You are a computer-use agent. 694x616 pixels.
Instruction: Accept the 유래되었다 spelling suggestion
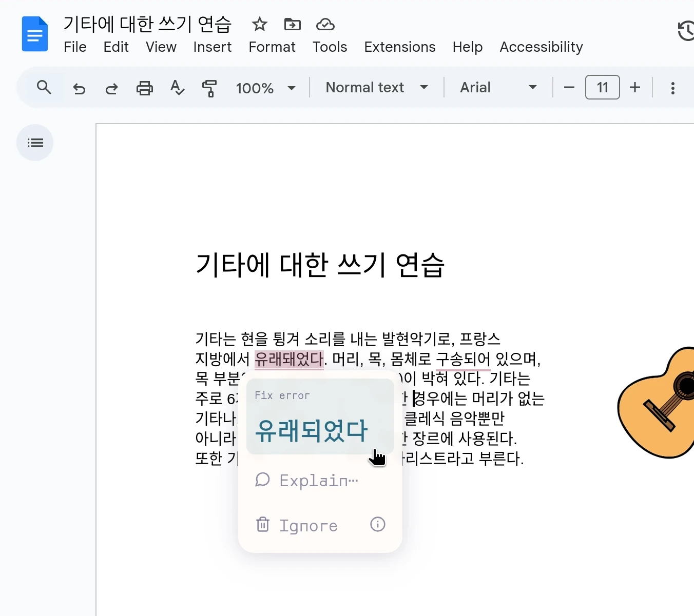[312, 431]
